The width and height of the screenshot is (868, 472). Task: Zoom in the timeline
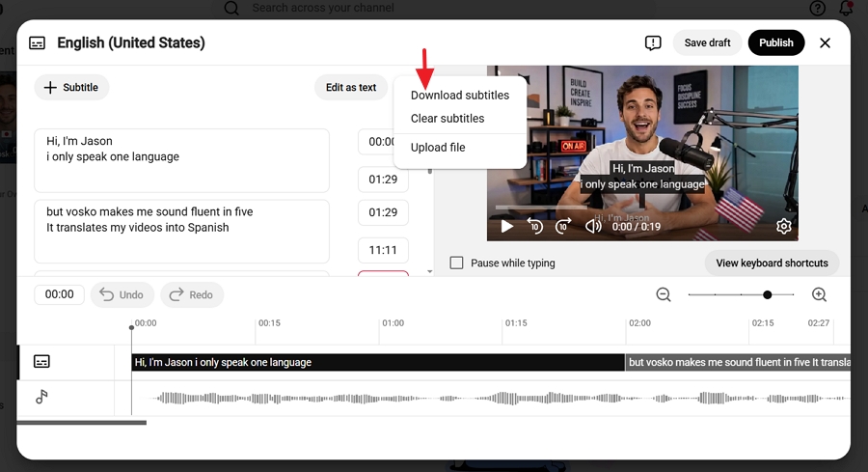click(x=819, y=294)
